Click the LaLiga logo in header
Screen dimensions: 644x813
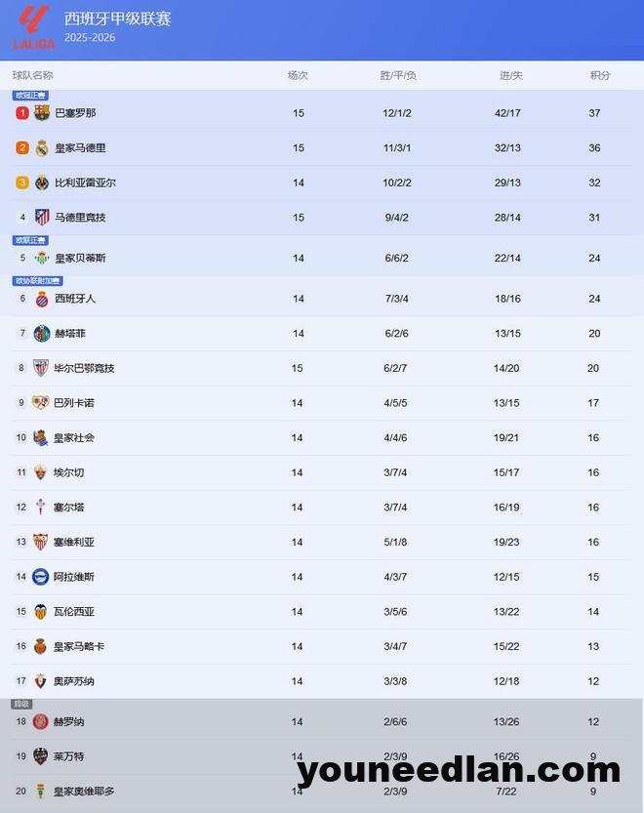[x=32, y=26]
